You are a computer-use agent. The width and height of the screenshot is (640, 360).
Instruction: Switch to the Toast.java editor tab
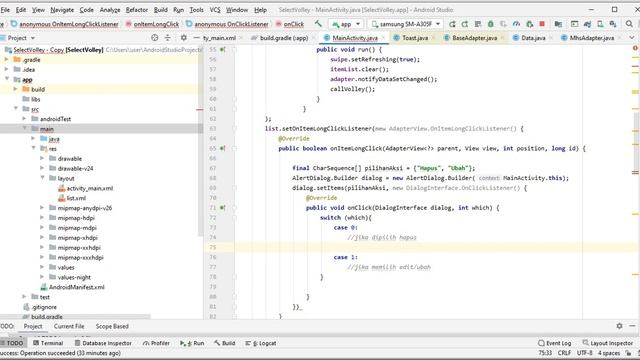click(414, 38)
